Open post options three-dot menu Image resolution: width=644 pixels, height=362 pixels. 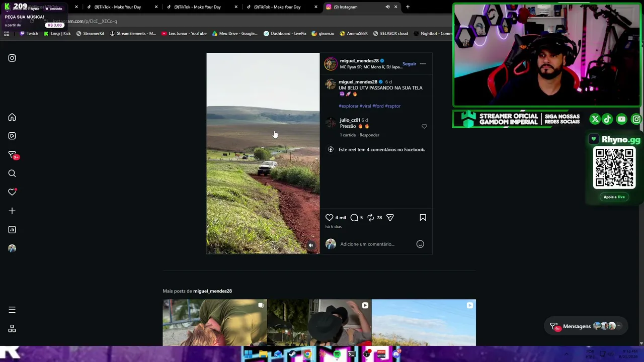click(x=423, y=64)
